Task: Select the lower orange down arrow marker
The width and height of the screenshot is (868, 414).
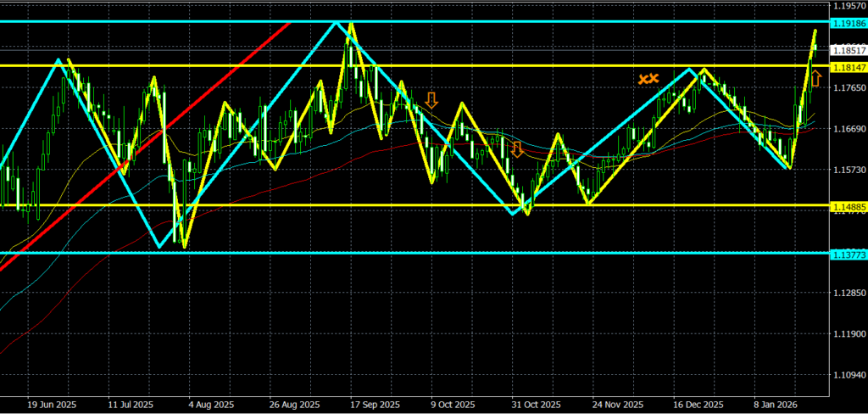Action: pos(517,150)
